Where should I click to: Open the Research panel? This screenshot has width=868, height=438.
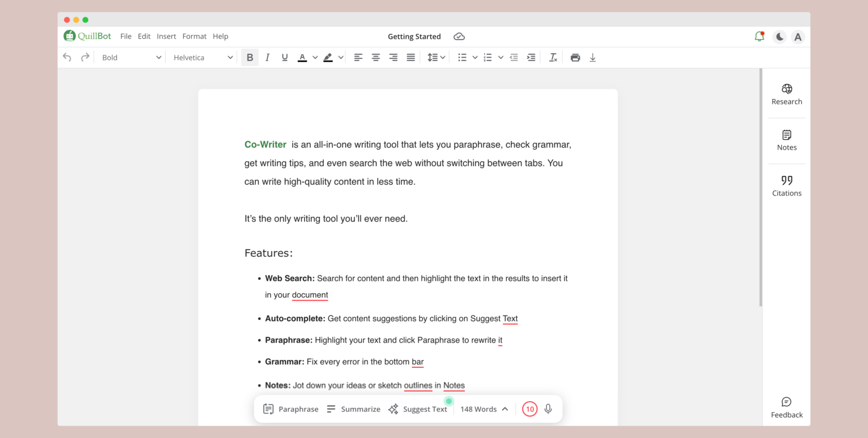pyautogui.click(x=787, y=94)
